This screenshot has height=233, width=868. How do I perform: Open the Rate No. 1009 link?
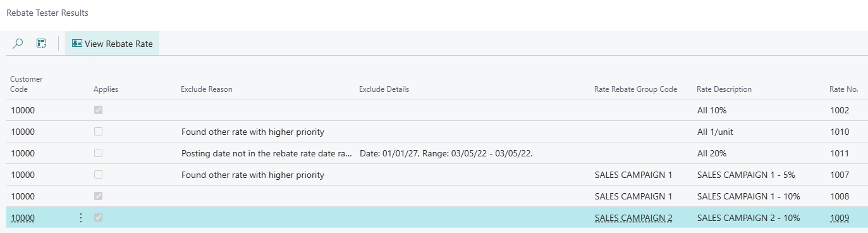coord(840,218)
